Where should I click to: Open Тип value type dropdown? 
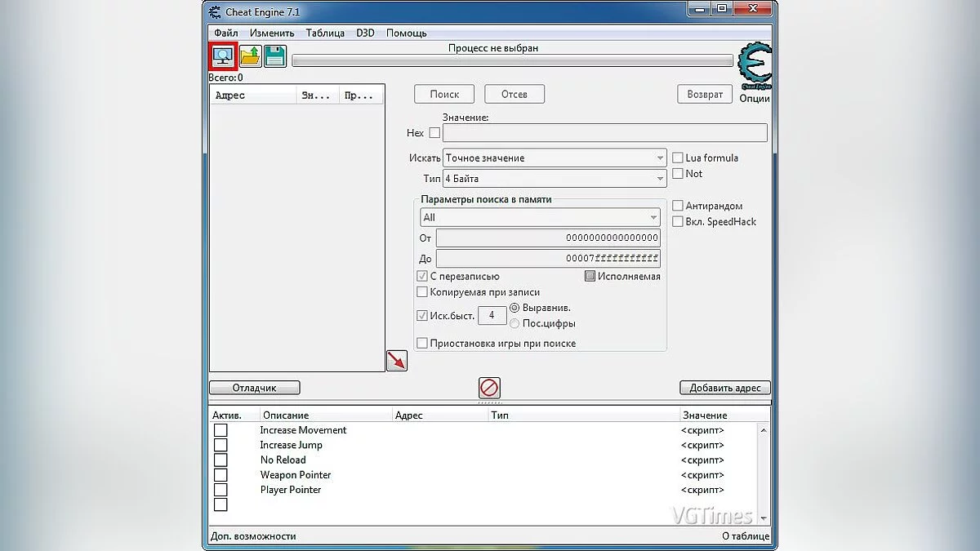(x=555, y=179)
